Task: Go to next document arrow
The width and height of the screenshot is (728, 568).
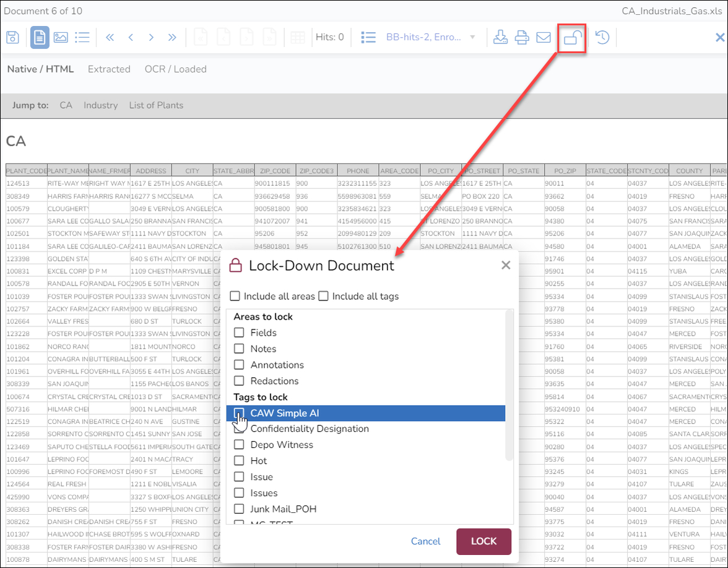Action: [151, 38]
